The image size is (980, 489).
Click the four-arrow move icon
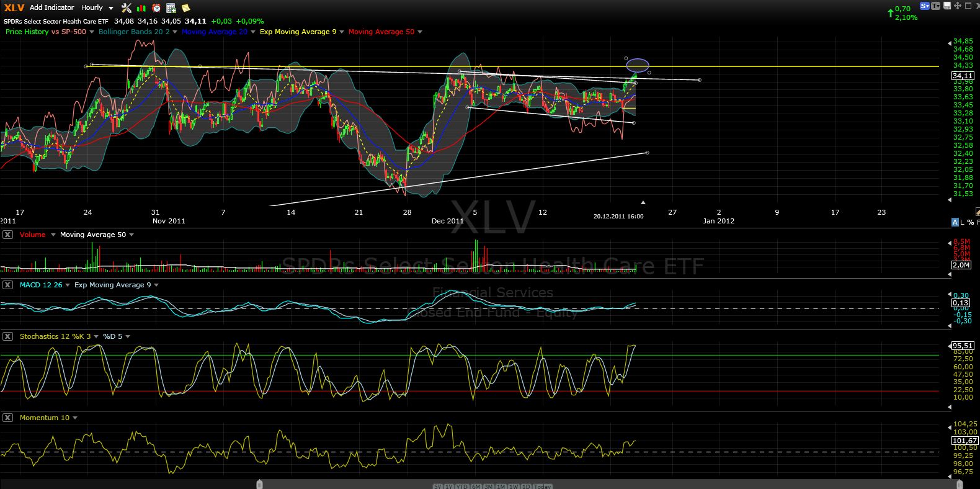(958, 6)
